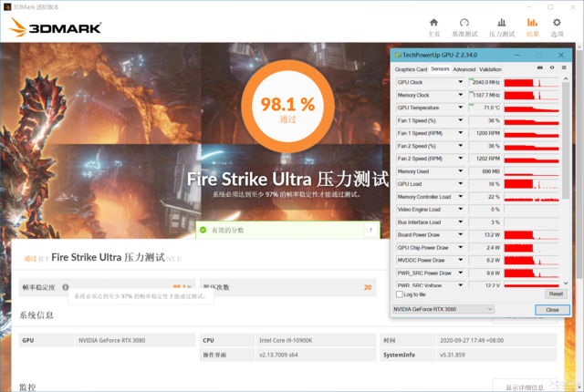Image resolution: width=584 pixels, height=392 pixels.
Task: Take GPU-Z screenshot with camera icon
Action: [540, 67]
